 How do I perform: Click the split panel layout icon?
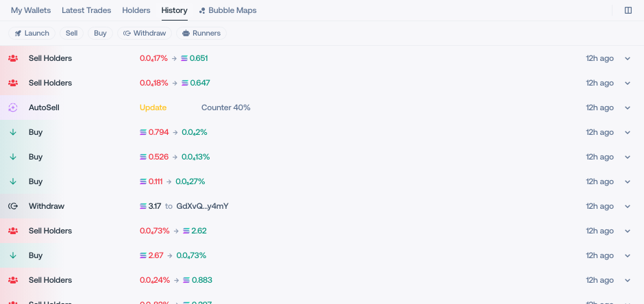click(x=628, y=10)
